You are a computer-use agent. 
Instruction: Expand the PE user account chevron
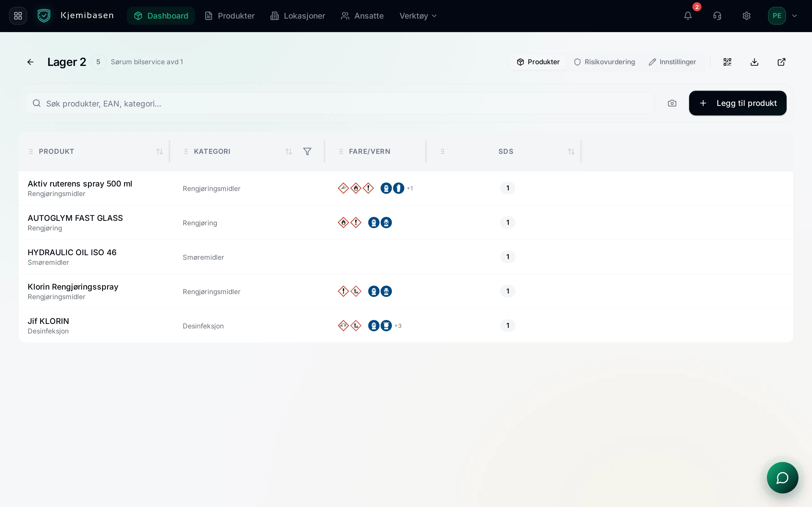[x=794, y=16]
